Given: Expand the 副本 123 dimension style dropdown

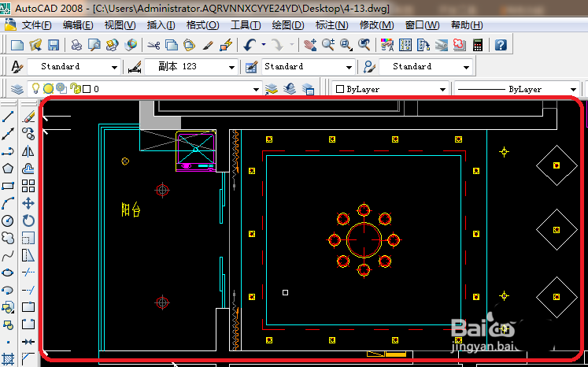Looking at the screenshot, I should [231, 67].
